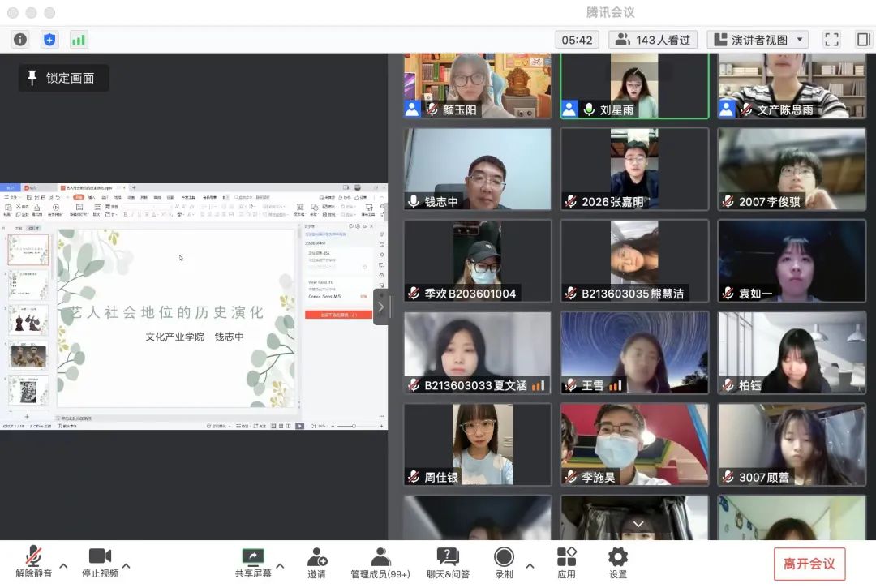Open the meeting info icon

[20, 39]
